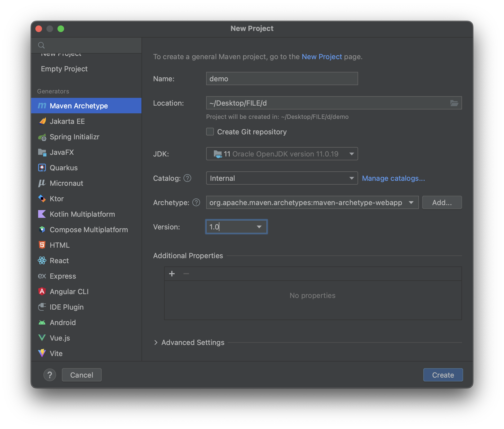Image resolution: width=504 pixels, height=429 pixels.
Task: Open the Catalog Internal dropdown
Action: [282, 178]
